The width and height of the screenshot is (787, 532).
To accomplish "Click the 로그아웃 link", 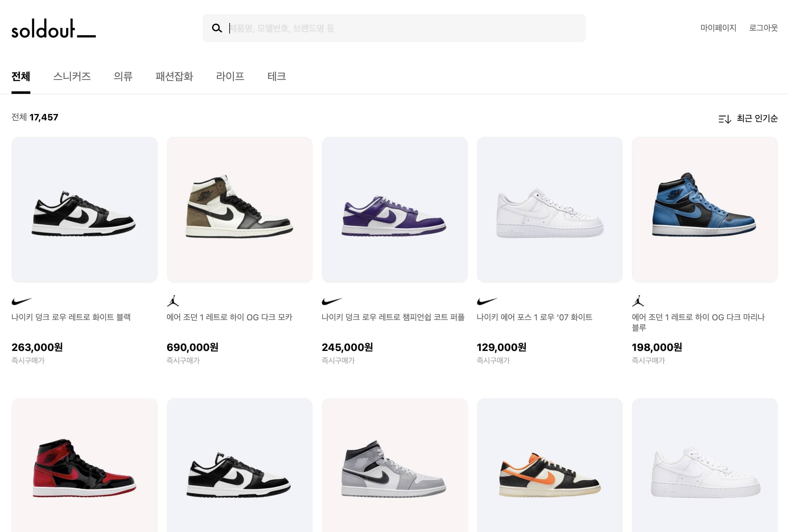I will (x=763, y=28).
